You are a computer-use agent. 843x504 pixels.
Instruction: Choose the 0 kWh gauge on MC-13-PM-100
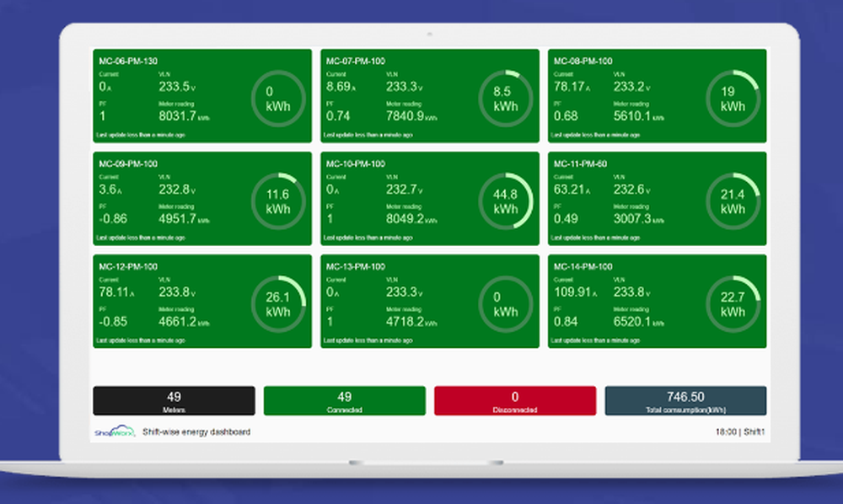(x=505, y=303)
